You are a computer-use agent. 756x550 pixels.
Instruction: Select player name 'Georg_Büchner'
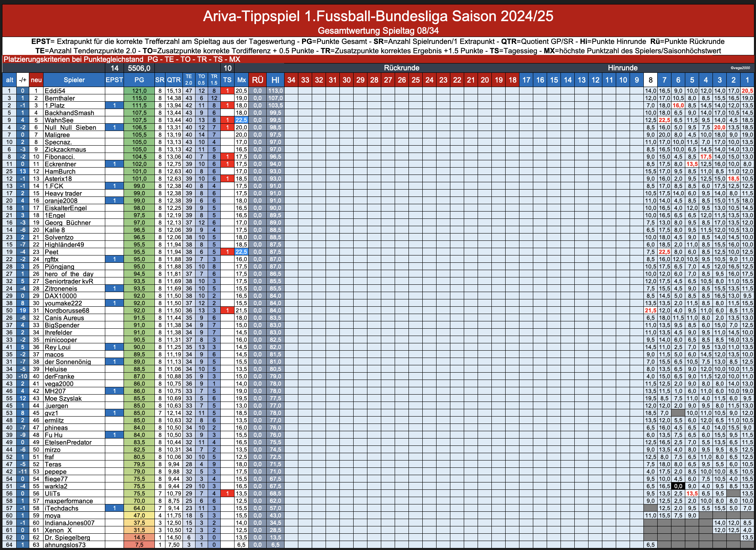pyautogui.click(x=67, y=223)
